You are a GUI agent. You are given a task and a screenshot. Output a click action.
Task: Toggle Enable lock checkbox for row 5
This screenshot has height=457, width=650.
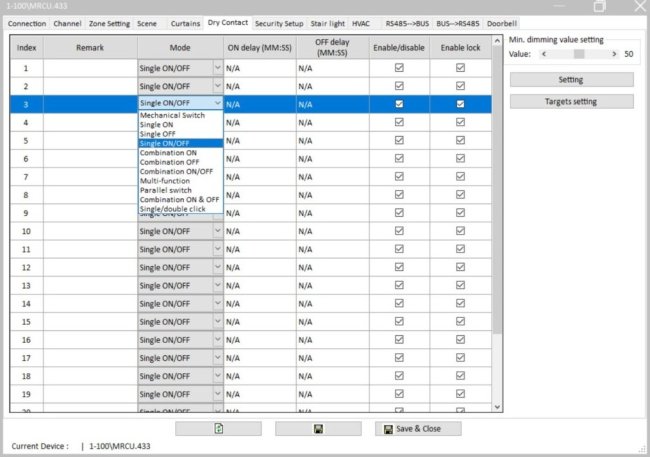coord(461,140)
